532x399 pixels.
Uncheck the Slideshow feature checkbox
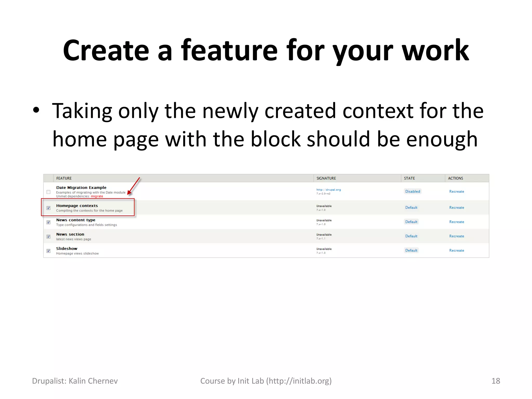coord(48,251)
